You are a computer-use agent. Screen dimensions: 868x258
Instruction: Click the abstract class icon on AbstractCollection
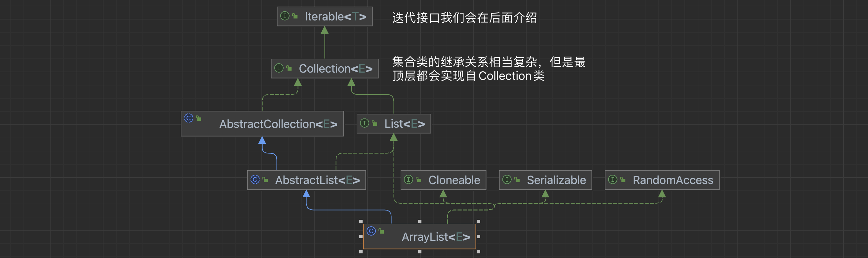[189, 118]
